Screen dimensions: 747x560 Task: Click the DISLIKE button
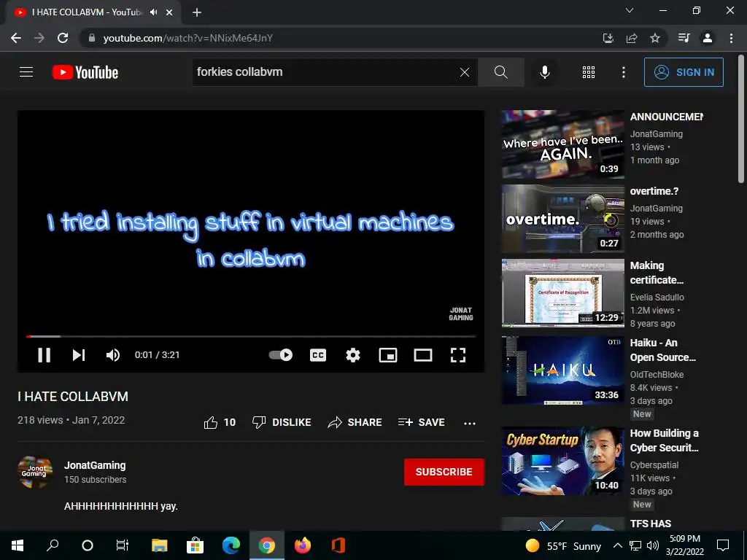point(282,422)
